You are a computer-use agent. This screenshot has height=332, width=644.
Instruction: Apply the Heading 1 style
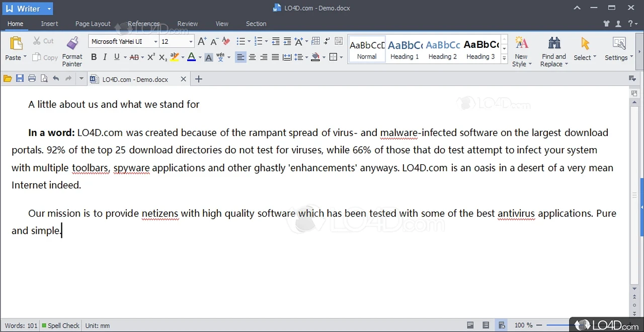tap(405, 49)
